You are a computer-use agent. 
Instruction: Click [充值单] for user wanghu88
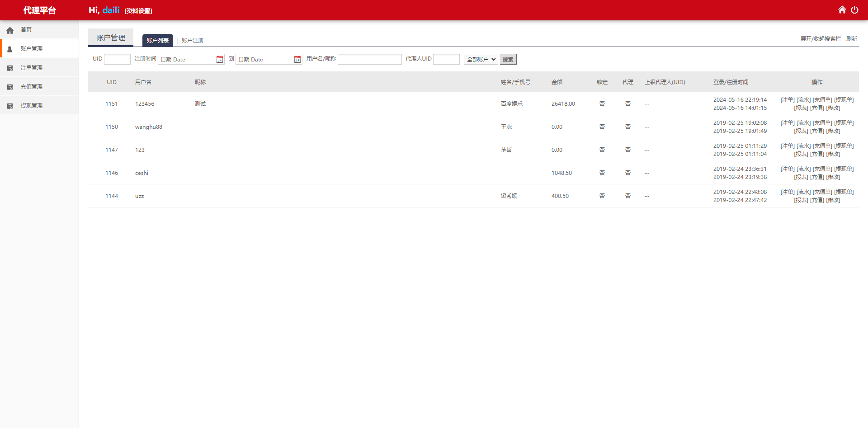click(822, 123)
